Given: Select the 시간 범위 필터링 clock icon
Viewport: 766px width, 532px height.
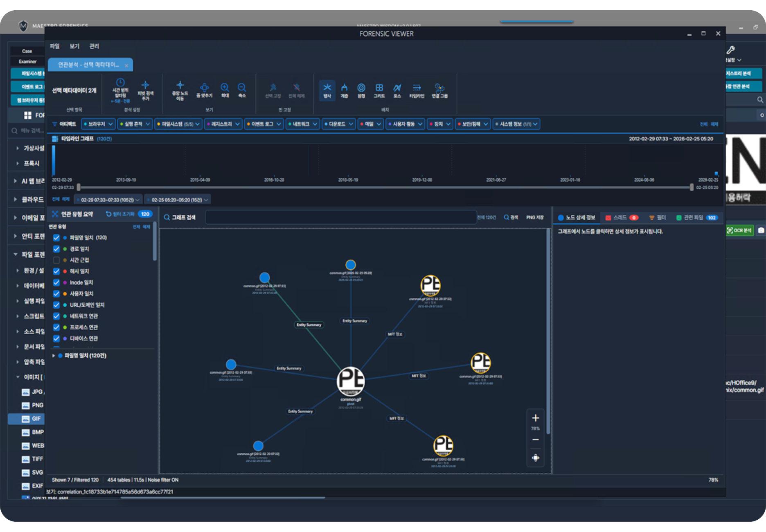Looking at the screenshot, I should pos(120,82).
